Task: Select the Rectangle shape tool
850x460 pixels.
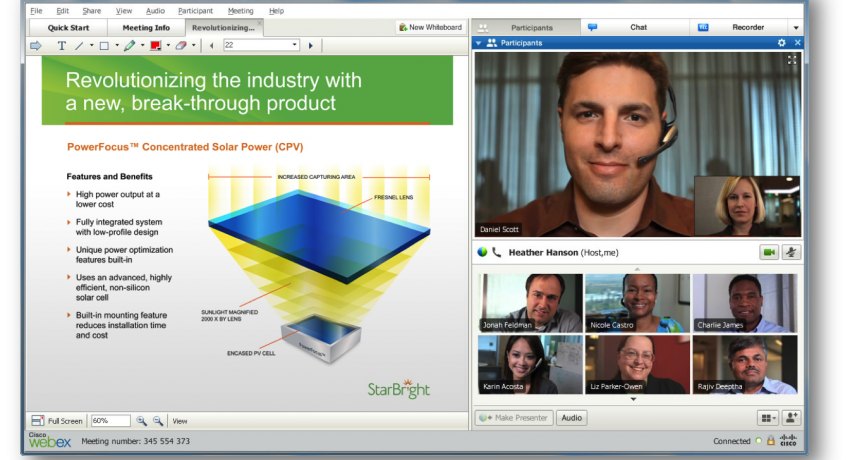Action: (x=103, y=45)
